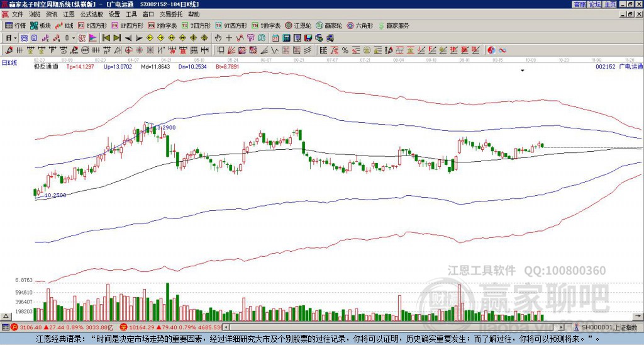644x345 pixels.
Task: Click the horizontal scrollbar right arrow
Action: [x=562, y=327]
